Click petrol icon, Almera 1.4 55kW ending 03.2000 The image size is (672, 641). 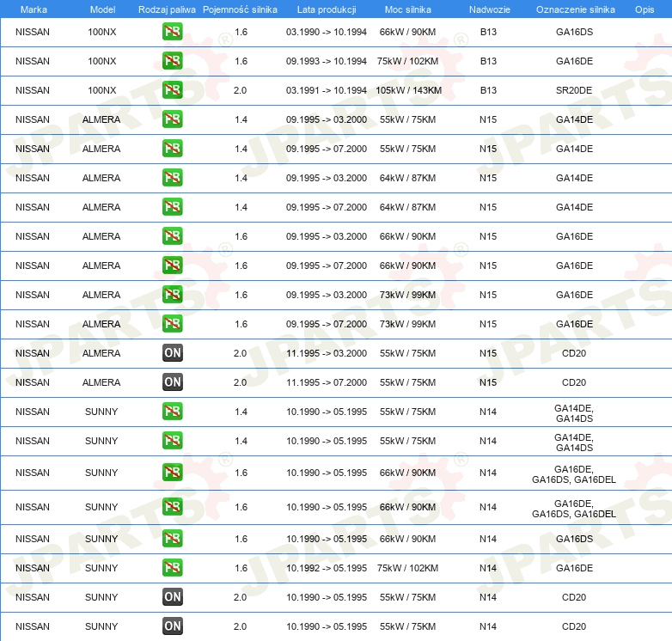[172, 119]
